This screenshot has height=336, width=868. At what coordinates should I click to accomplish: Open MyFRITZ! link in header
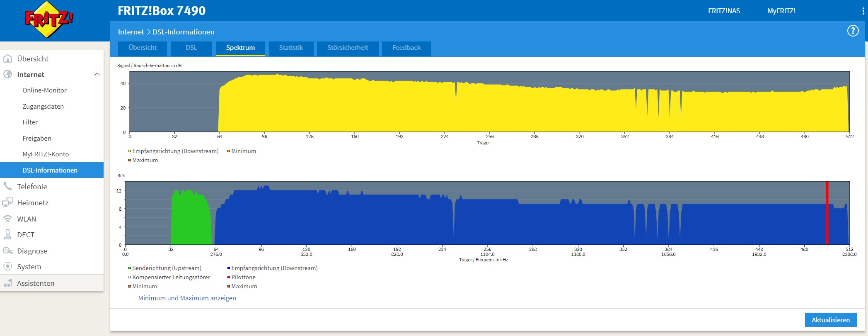click(x=781, y=11)
